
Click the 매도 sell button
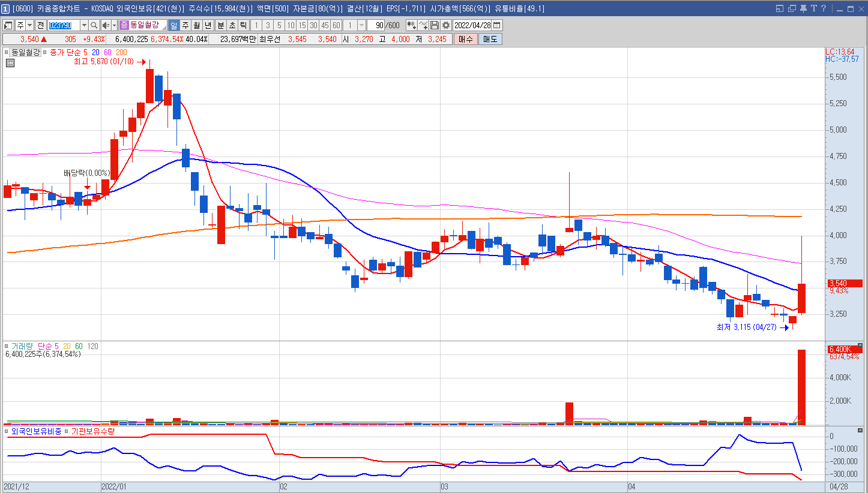click(x=490, y=39)
